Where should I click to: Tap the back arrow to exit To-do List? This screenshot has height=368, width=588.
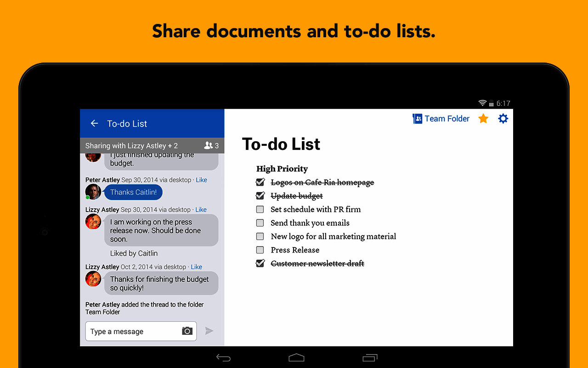[94, 123]
